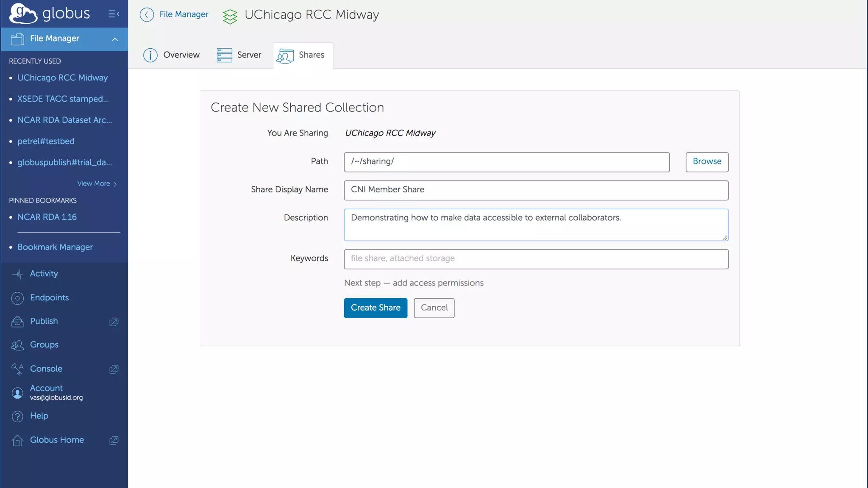Click the Cancel button
The height and width of the screenshot is (488, 868).
pos(434,308)
